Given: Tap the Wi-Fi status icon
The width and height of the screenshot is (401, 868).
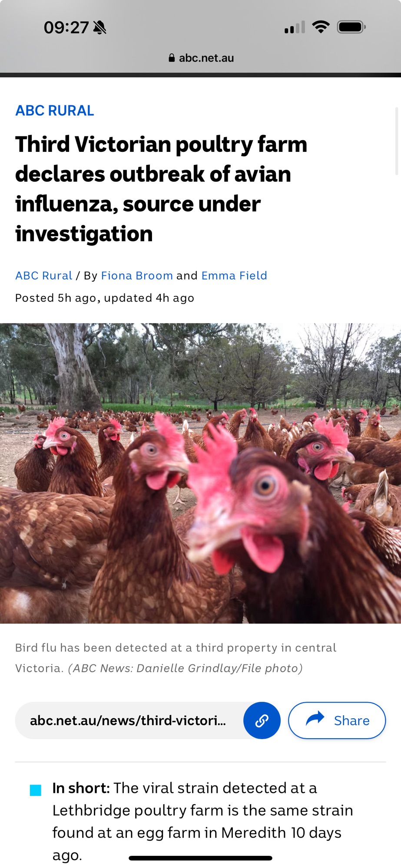Looking at the screenshot, I should (321, 27).
